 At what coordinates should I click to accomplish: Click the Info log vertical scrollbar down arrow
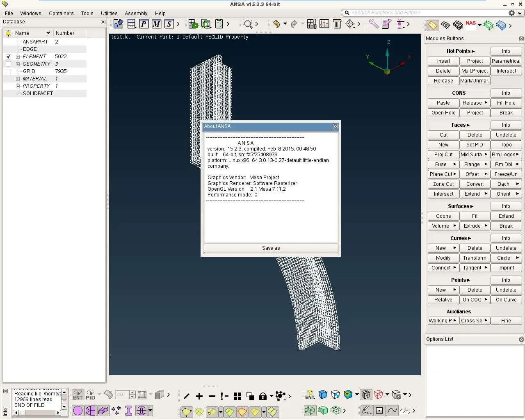pyautogui.click(x=64, y=407)
